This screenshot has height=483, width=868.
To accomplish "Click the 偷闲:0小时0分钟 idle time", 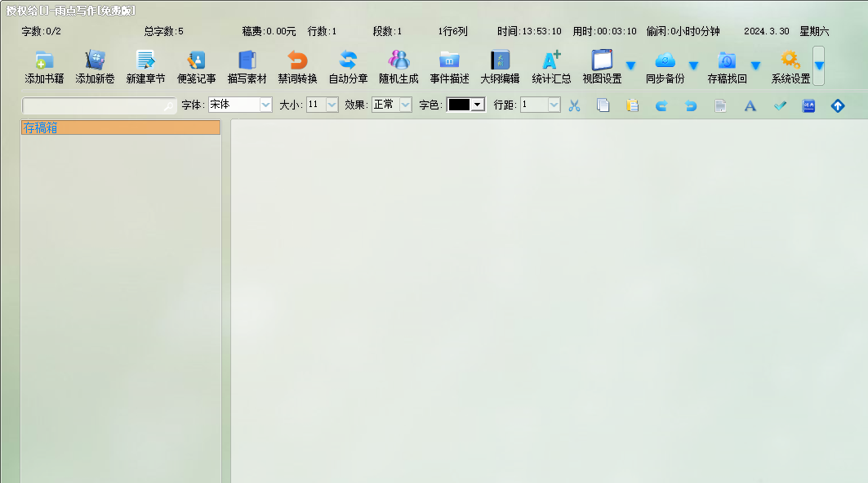I will coord(683,32).
